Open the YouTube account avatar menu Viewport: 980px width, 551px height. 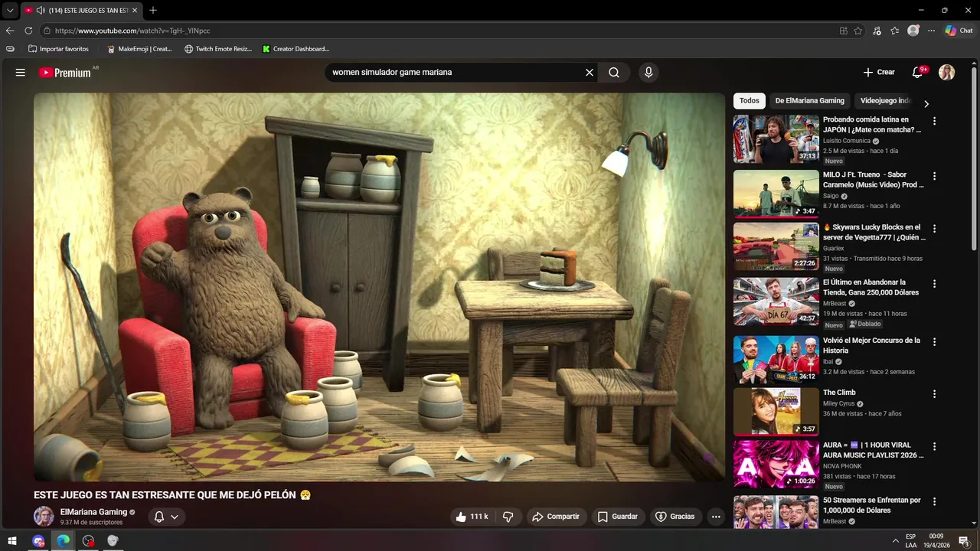coord(947,73)
